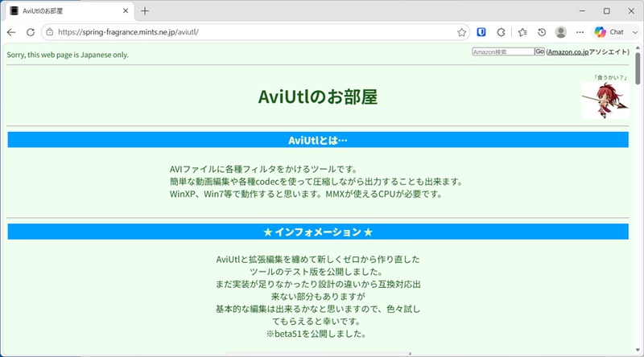
Task: Click the ★インフォメーション★ section header
Action: [318, 232]
